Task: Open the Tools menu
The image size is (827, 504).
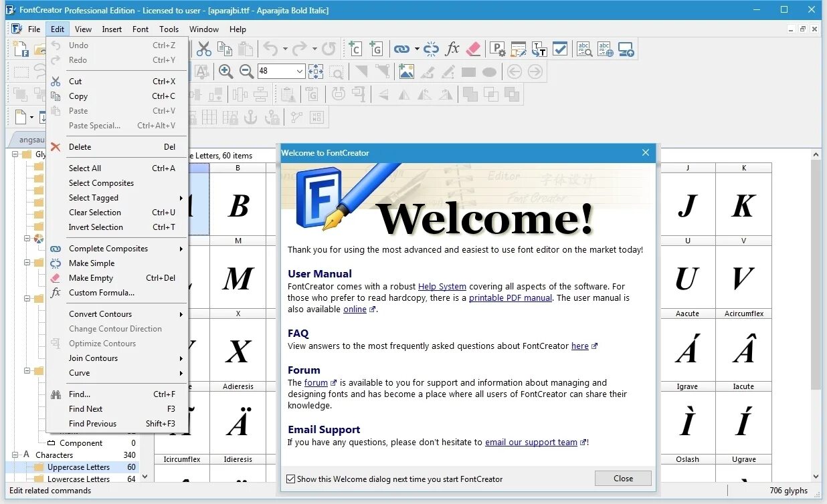Action: tap(169, 29)
